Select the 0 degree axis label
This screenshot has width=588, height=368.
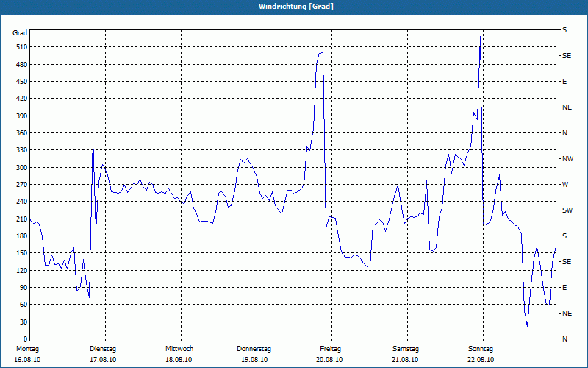click(x=26, y=339)
